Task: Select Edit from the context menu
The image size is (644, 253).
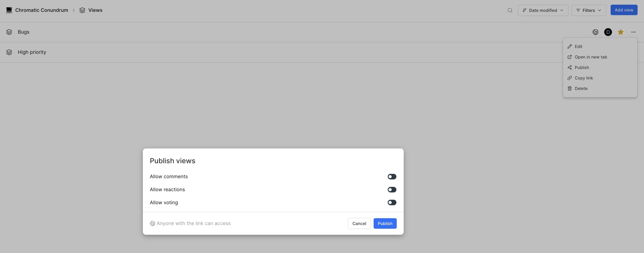Action: 579,46
